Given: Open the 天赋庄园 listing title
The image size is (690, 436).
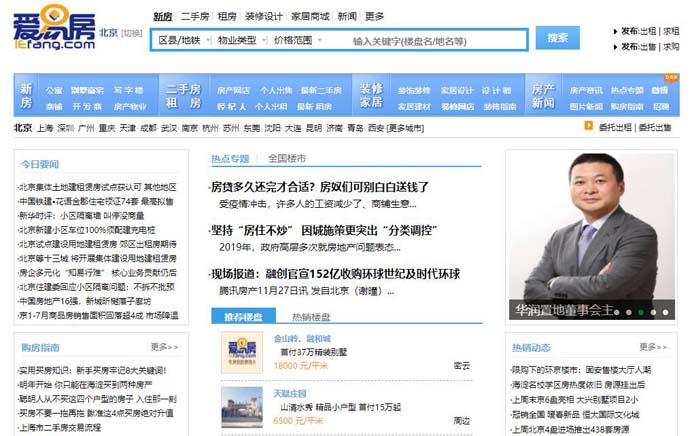Looking at the screenshot, I should tap(290, 393).
